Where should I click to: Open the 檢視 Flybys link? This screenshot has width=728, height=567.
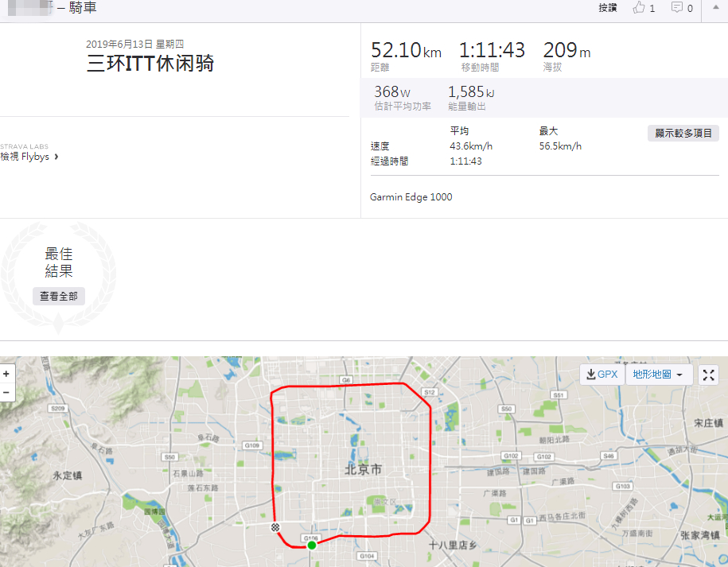pyautogui.click(x=25, y=157)
